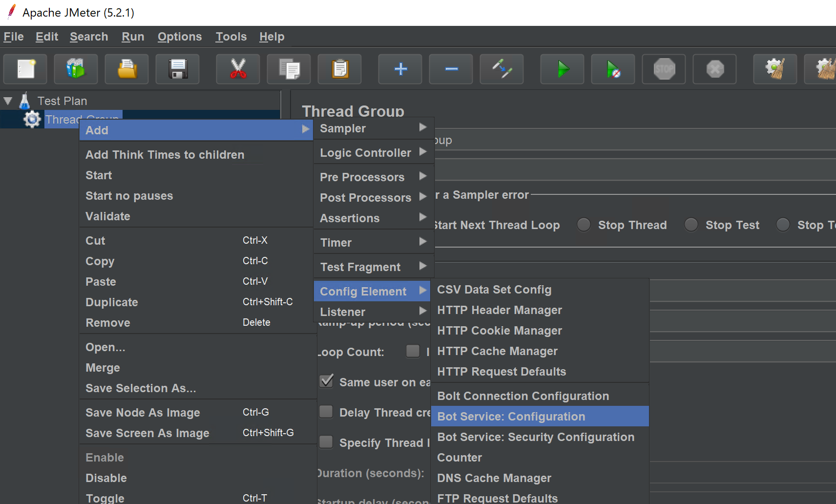This screenshot has width=836, height=504.
Task: Select the Test Plan tree item
Action: tap(62, 101)
